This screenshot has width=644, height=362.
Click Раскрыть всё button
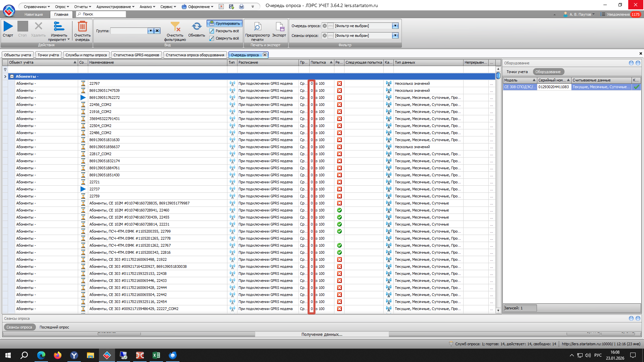pyautogui.click(x=224, y=31)
